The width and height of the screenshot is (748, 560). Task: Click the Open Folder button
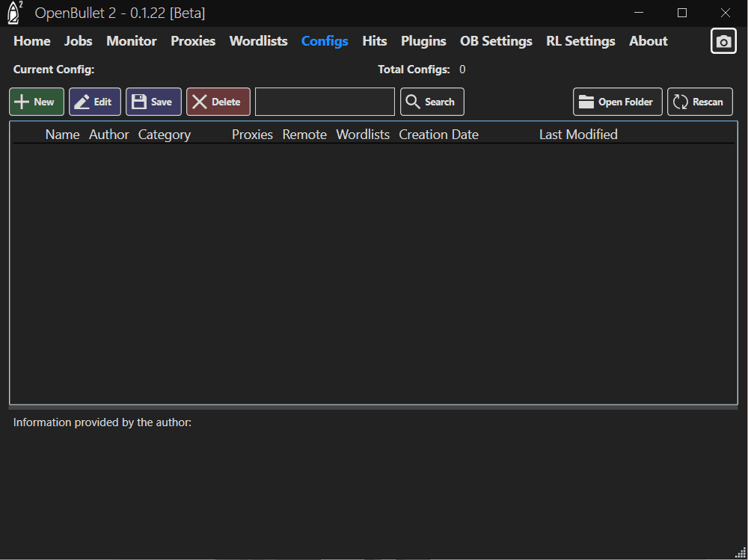(617, 102)
